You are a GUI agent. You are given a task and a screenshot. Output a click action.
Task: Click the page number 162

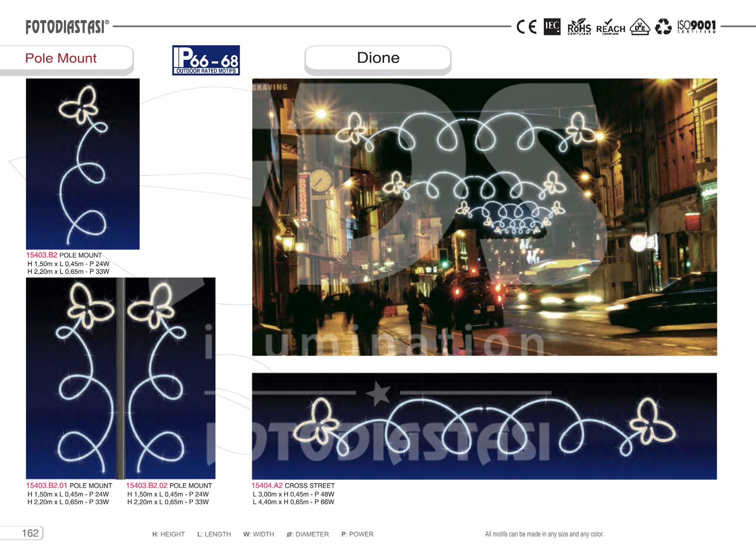coord(30,533)
